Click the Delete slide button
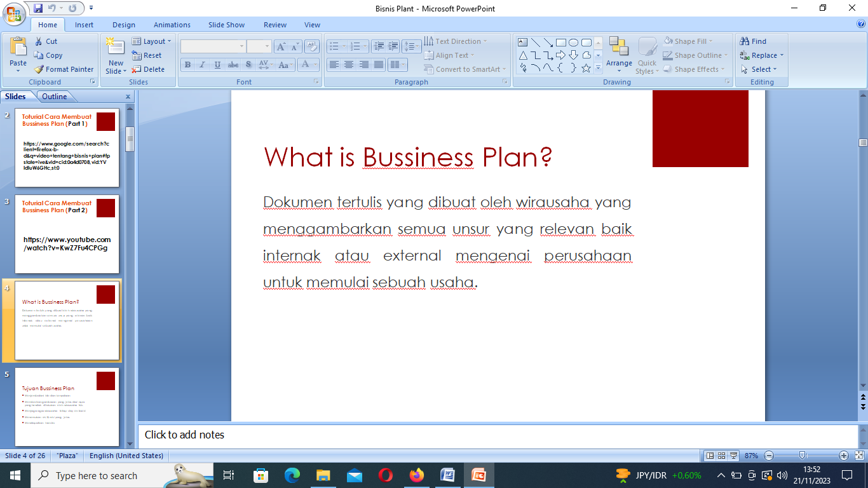Image resolution: width=868 pixels, height=488 pixels. click(x=148, y=69)
